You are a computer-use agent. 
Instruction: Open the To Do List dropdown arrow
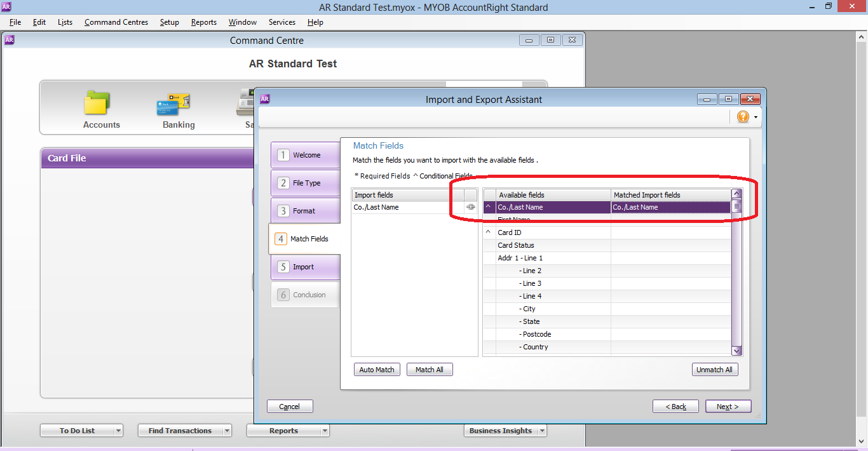point(118,431)
